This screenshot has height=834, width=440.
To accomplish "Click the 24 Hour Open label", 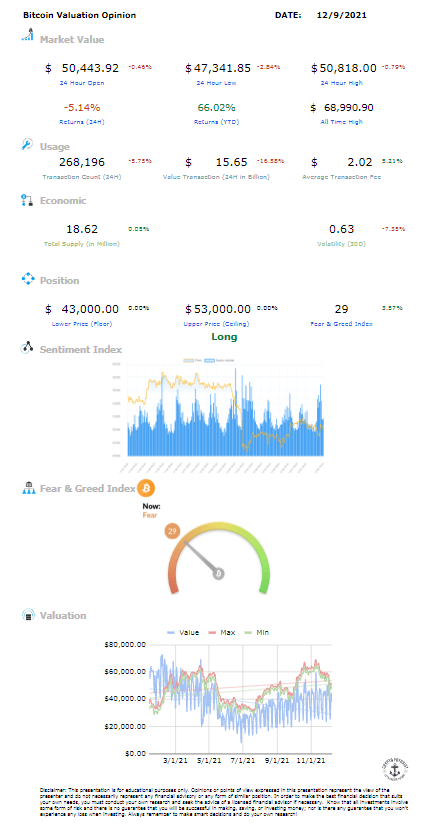I will click(x=82, y=83).
